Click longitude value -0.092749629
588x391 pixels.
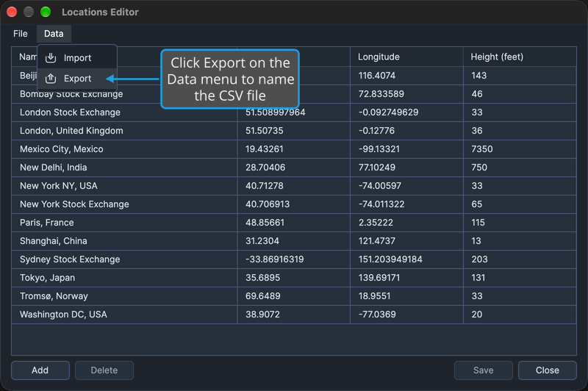tap(389, 112)
